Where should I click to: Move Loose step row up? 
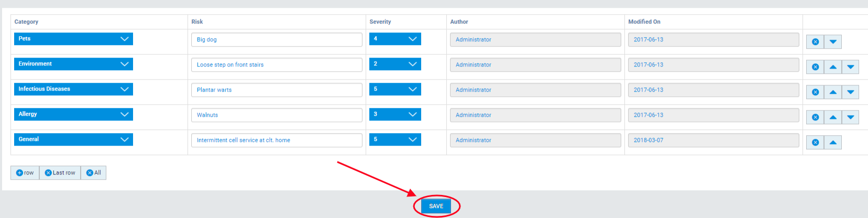[x=833, y=67]
